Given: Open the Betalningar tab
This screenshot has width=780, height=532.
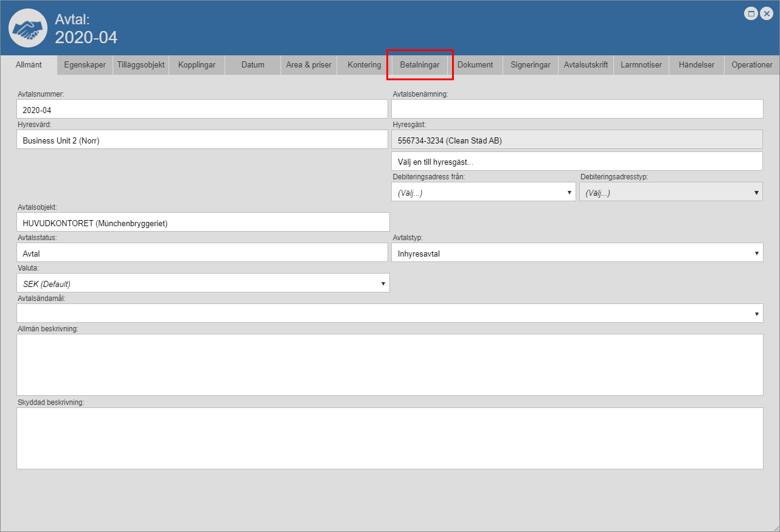Looking at the screenshot, I should pos(420,65).
